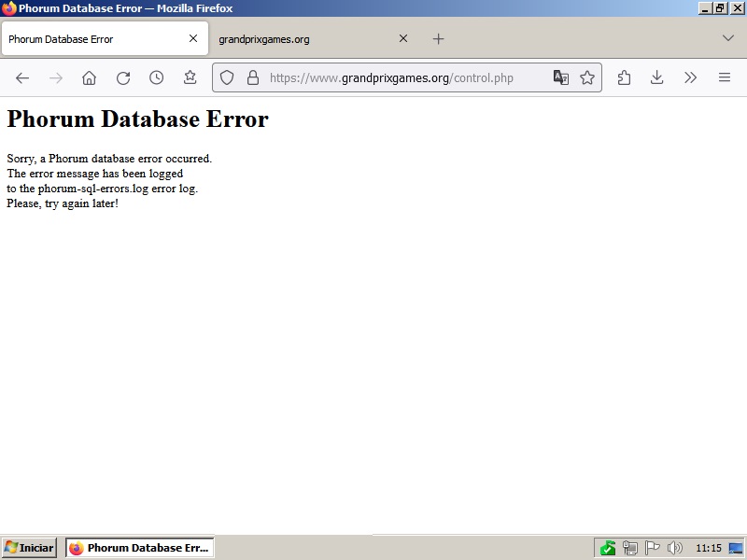The height and width of the screenshot is (560, 747).
Task: Open the downloads panel
Action: coord(657,77)
